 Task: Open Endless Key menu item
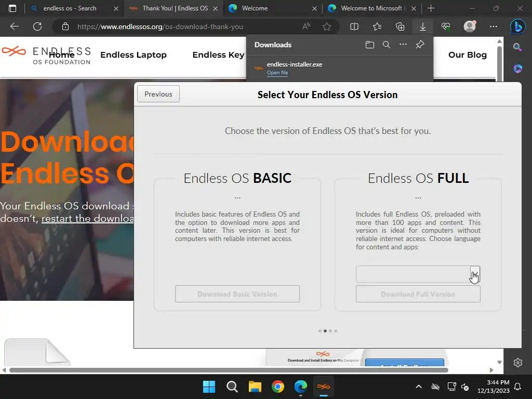[218, 55]
